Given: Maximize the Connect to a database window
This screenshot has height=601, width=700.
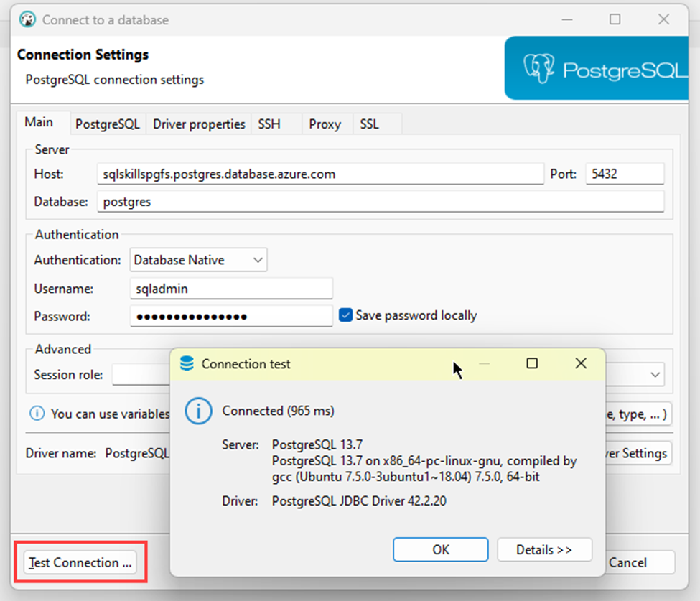Looking at the screenshot, I should coord(615,19).
